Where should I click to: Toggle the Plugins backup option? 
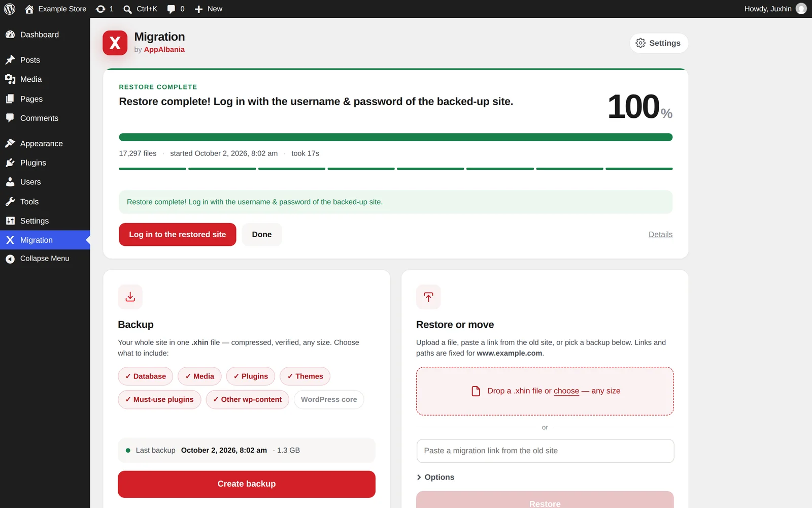point(251,376)
